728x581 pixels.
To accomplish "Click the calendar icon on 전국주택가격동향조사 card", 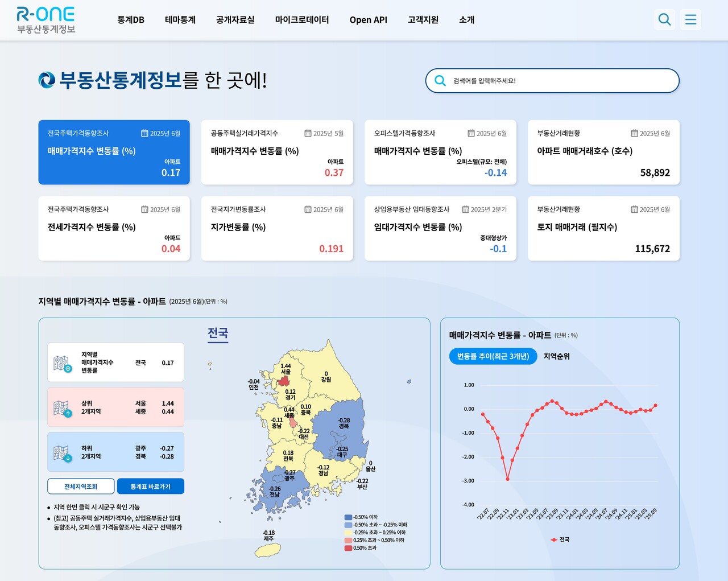I will (143, 133).
